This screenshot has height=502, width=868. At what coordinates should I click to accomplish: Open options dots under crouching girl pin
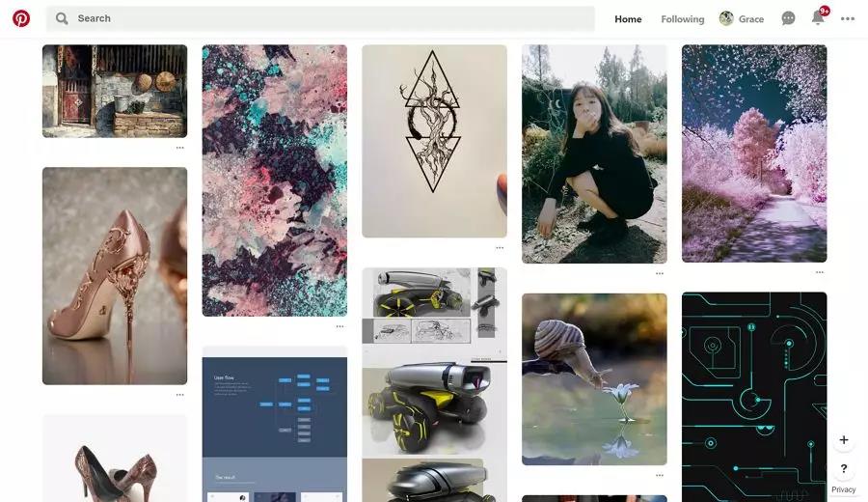[x=660, y=274]
